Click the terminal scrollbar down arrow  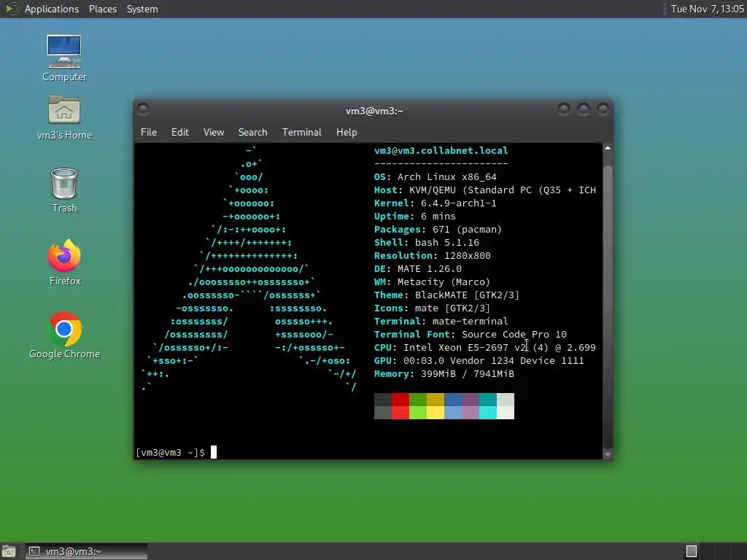pos(608,454)
